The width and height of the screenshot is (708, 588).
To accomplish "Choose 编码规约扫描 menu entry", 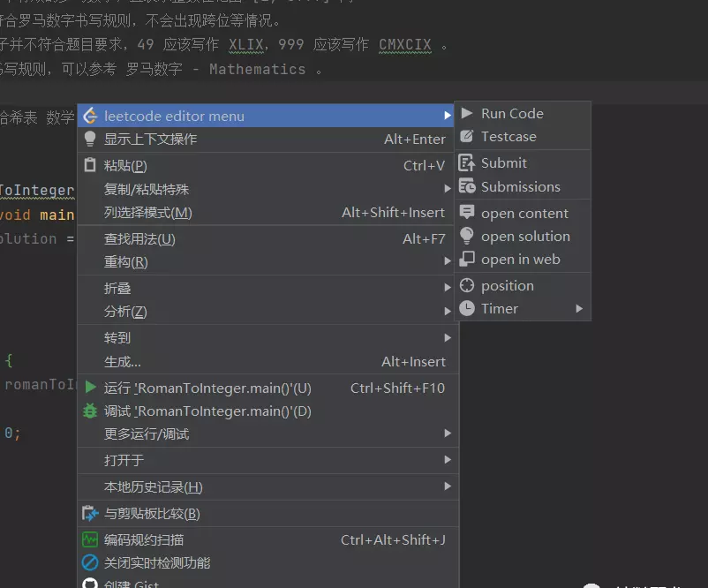I will pos(268,539).
